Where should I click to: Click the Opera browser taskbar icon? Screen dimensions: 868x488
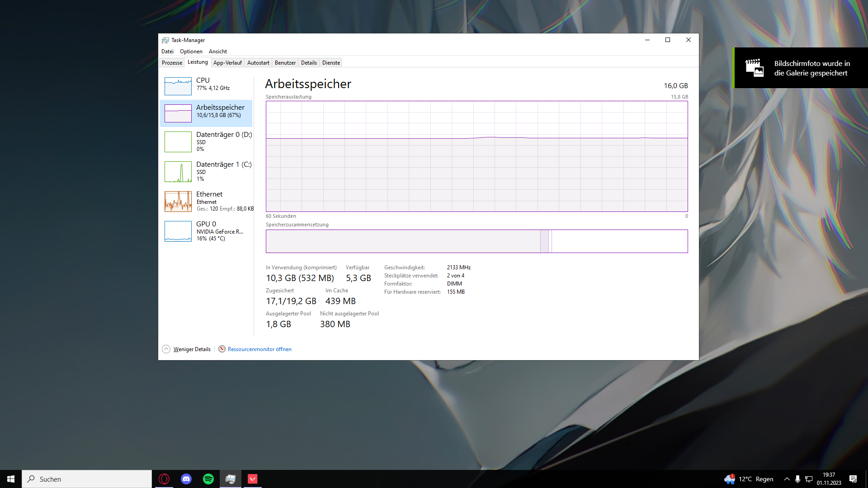pyautogui.click(x=164, y=479)
